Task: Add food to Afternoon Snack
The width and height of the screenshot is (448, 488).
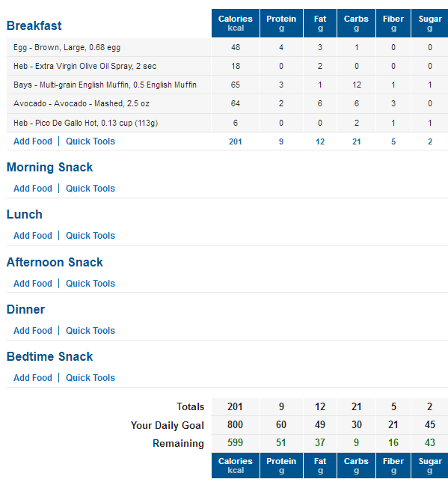Action: click(33, 284)
